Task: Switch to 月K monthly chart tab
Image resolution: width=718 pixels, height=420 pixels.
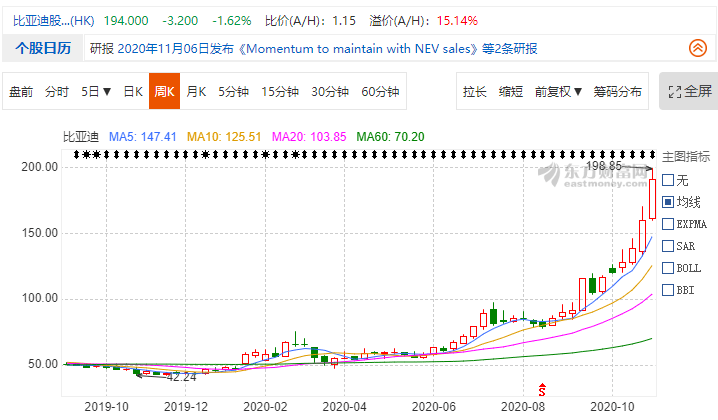Action: tap(196, 92)
